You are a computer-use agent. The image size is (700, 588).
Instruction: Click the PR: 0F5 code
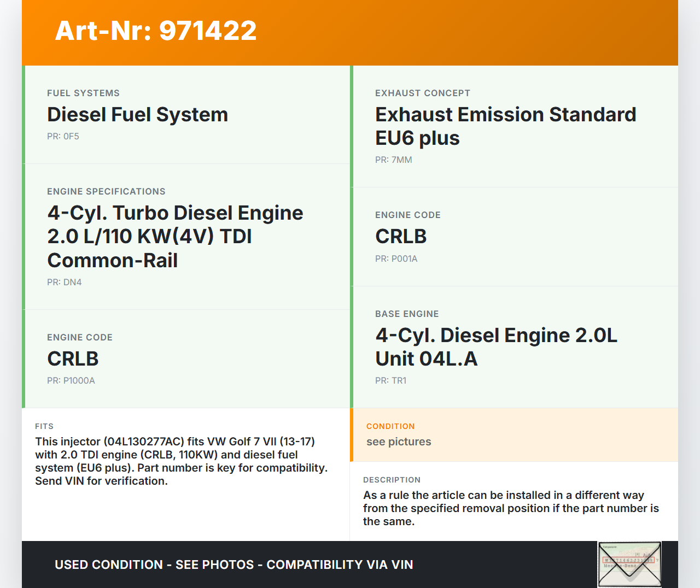63,137
